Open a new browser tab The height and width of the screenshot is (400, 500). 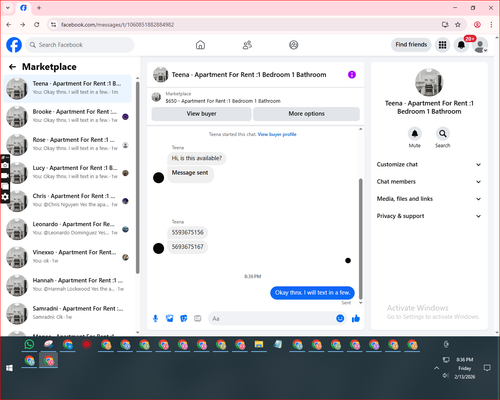click(x=39, y=8)
